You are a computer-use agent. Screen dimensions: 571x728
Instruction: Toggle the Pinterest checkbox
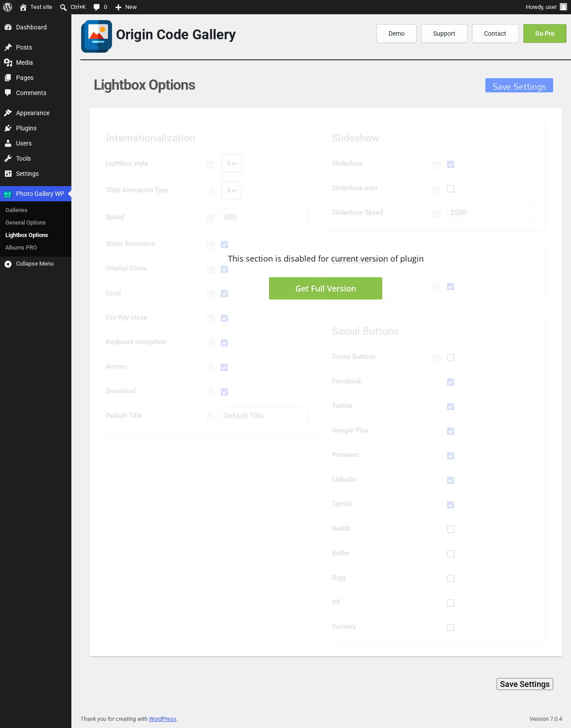(x=451, y=456)
